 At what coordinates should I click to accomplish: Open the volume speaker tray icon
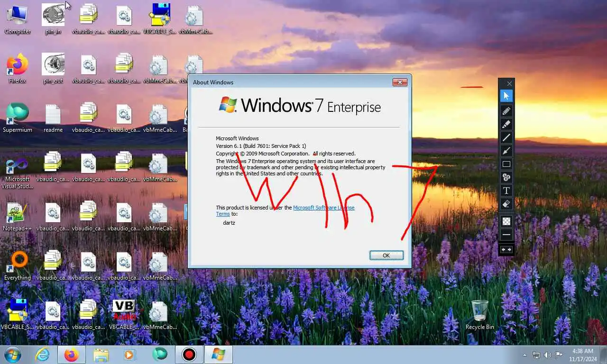coord(548,355)
